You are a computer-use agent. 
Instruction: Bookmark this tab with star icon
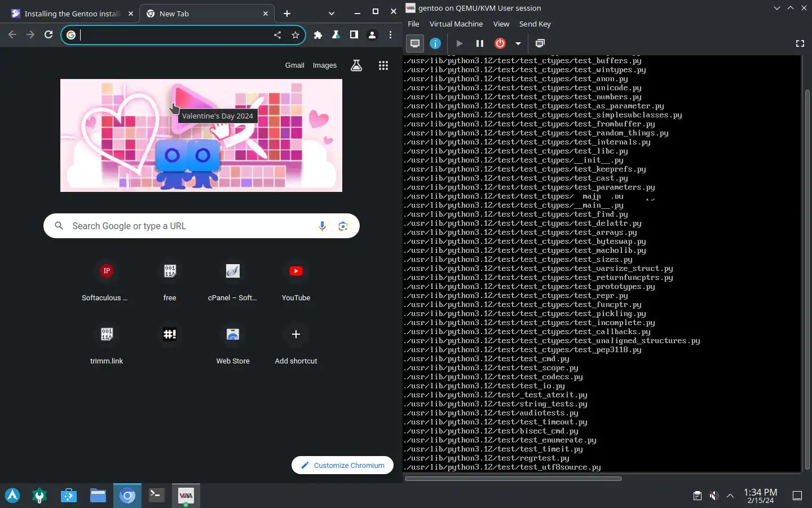tap(295, 35)
